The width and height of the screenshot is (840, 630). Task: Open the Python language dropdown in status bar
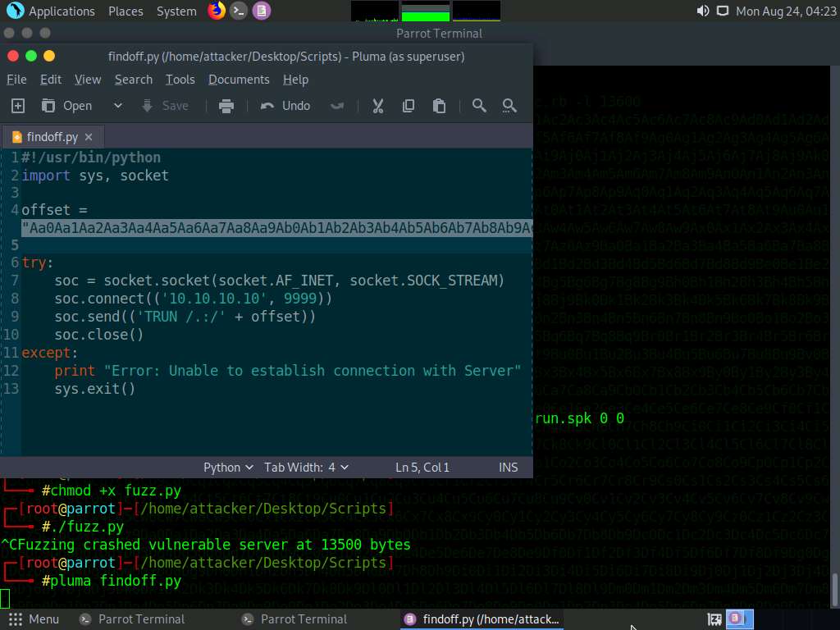(228, 468)
